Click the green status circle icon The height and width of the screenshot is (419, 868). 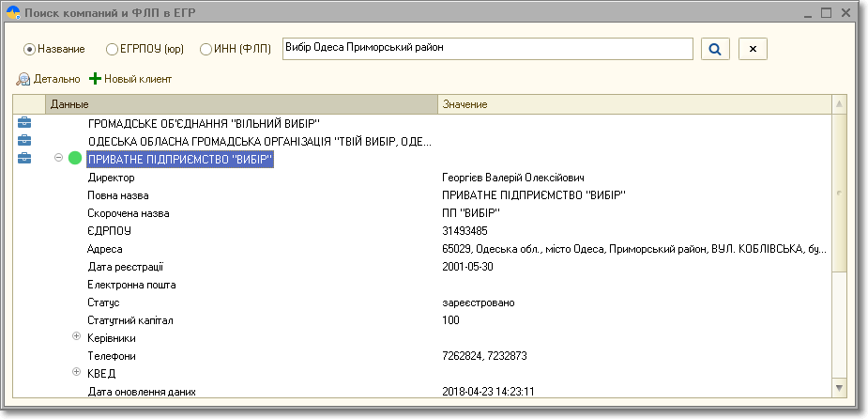point(75,159)
